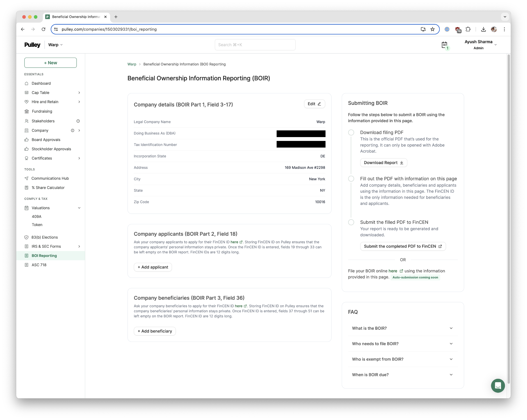Expand the What is the BOIR FAQ
This screenshot has height=420, width=527.
coord(402,328)
